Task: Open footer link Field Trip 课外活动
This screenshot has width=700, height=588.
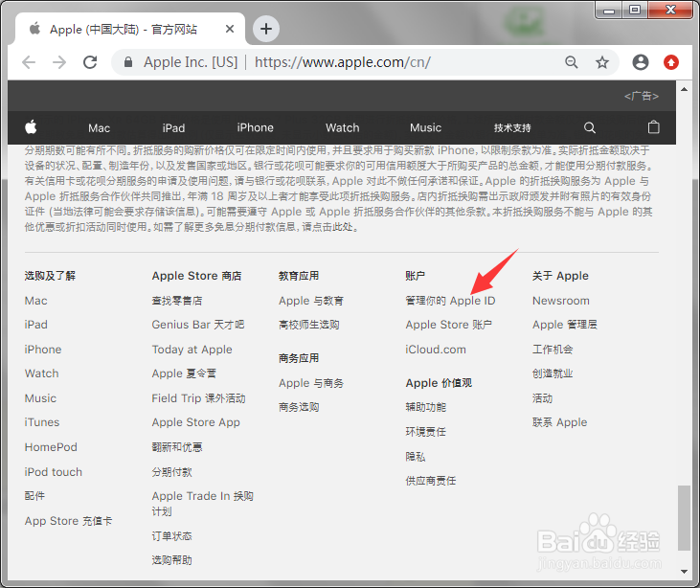Action: click(x=198, y=397)
